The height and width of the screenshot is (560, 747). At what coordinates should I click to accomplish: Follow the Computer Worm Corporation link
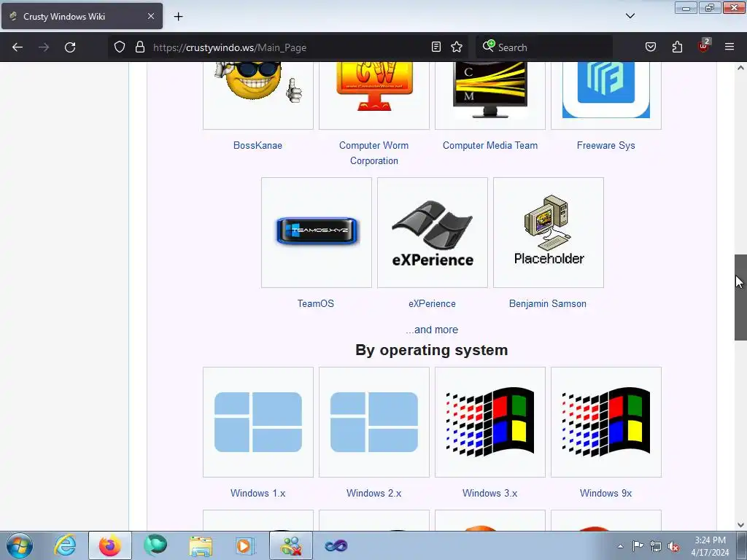374,153
